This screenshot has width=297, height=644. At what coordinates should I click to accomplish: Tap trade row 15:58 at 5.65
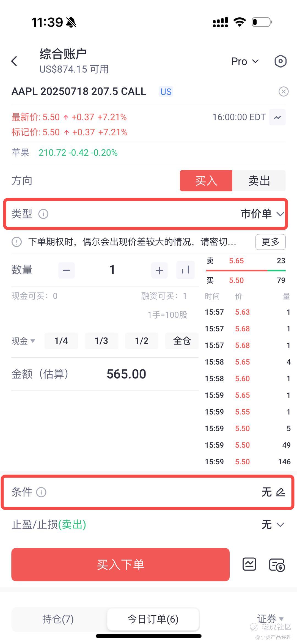[x=248, y=362]
